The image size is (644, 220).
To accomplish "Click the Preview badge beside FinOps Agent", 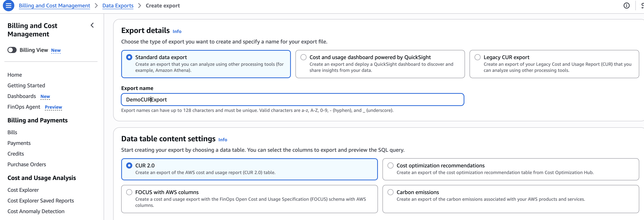I will pos(53,107).
